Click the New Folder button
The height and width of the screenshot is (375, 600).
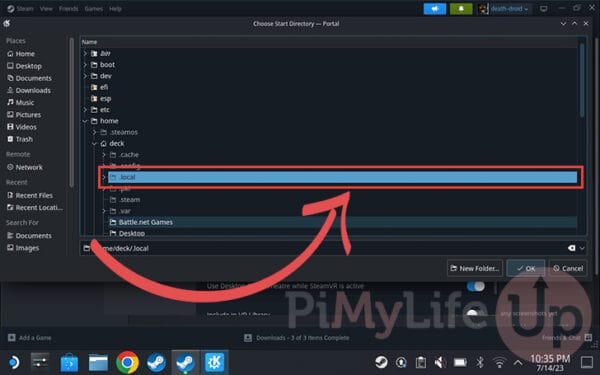click(474, 269)
